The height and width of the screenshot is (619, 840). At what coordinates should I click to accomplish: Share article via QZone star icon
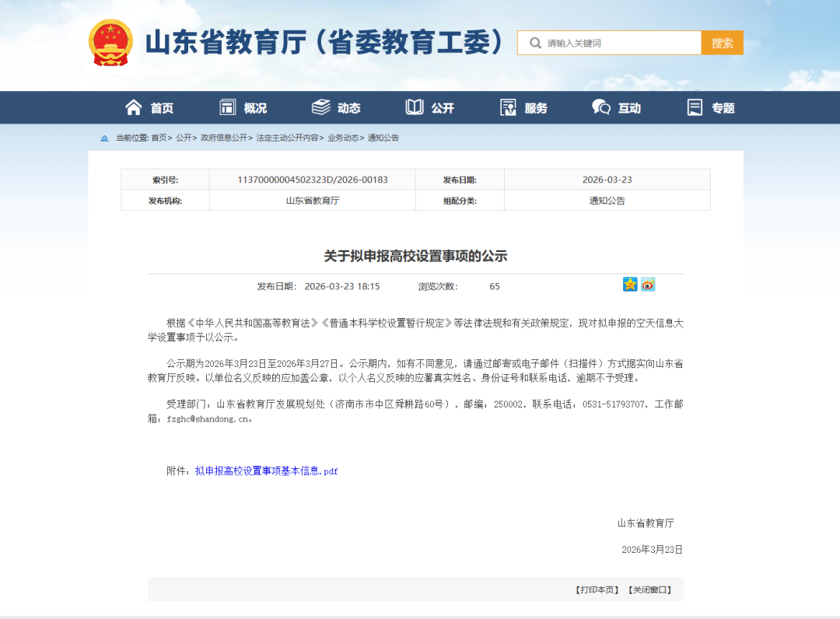[629, 285]
